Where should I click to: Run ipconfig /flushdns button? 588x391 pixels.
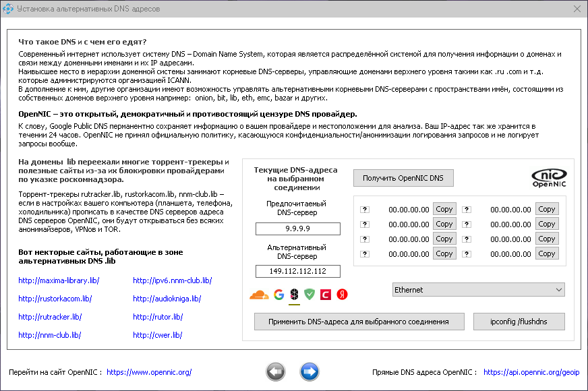point(519,322)
